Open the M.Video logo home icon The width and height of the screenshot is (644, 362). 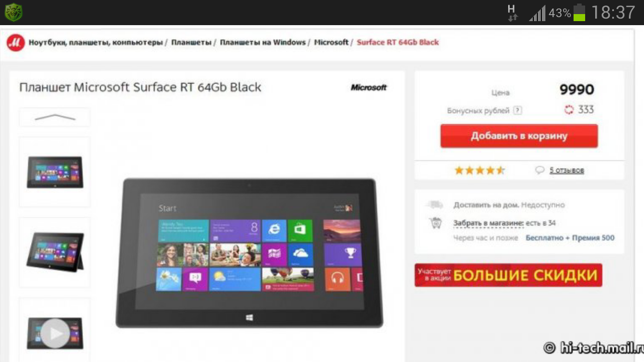pyautogui.click(x=15, y=43)
